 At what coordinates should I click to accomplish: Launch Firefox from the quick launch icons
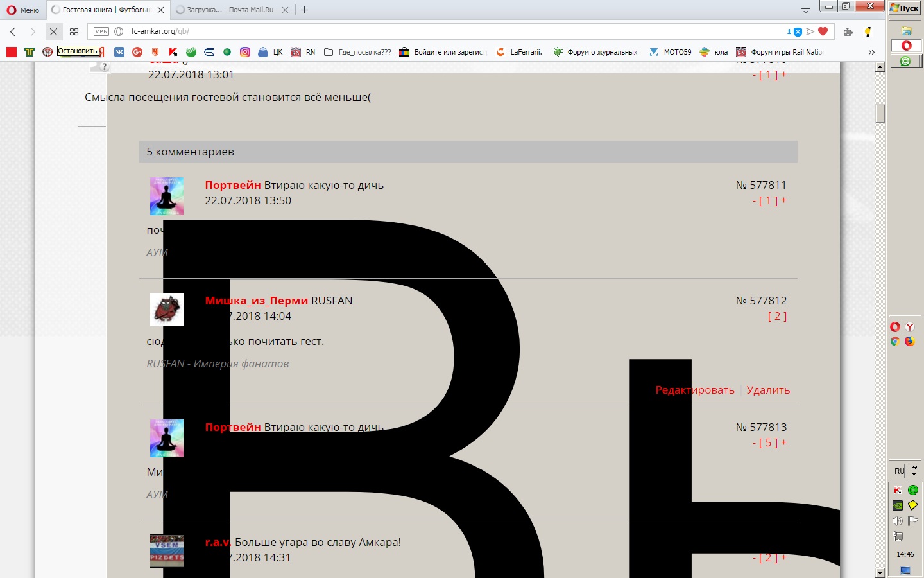coord(910,341)
